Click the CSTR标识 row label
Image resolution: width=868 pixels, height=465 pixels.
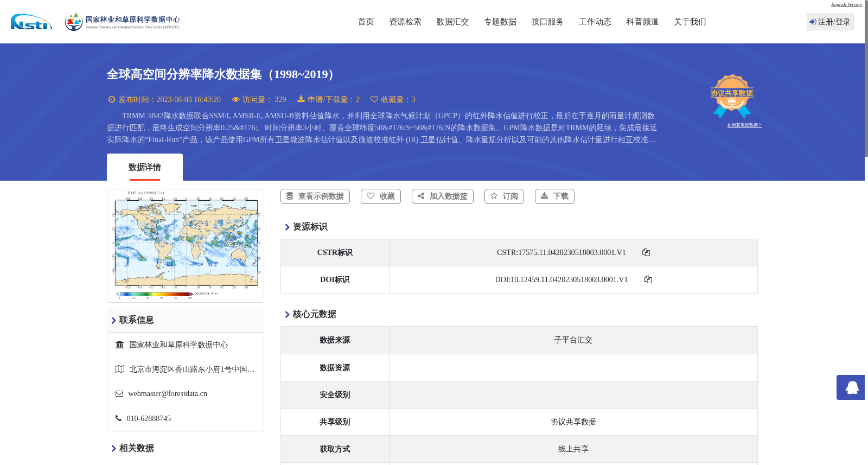[335, 253]
